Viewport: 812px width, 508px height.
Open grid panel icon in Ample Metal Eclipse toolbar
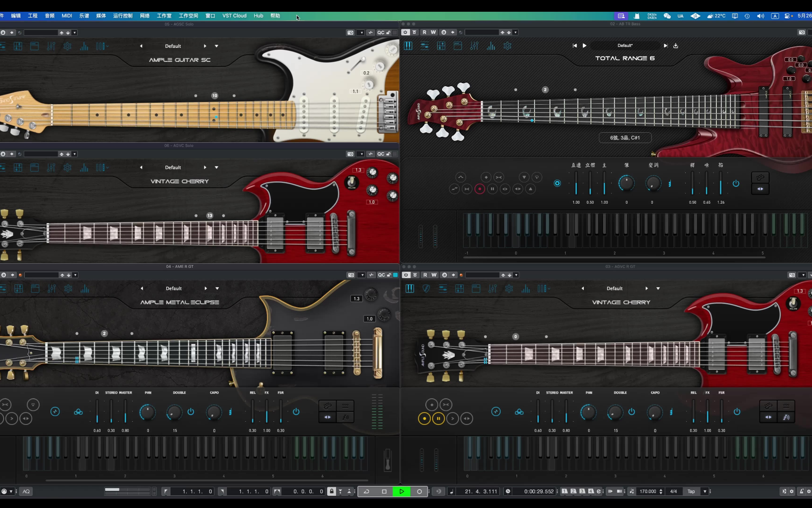18,289
